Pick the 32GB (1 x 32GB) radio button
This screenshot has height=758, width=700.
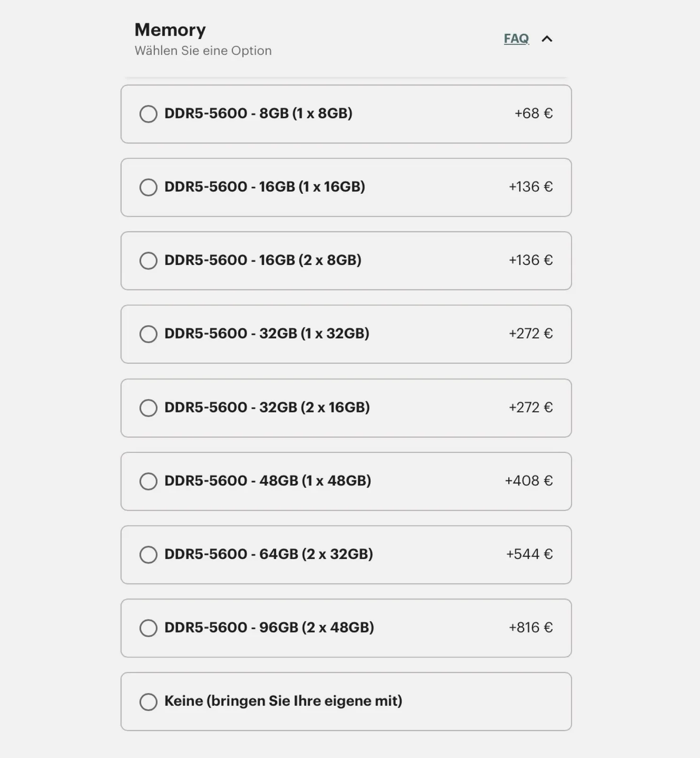coord(148,334)
